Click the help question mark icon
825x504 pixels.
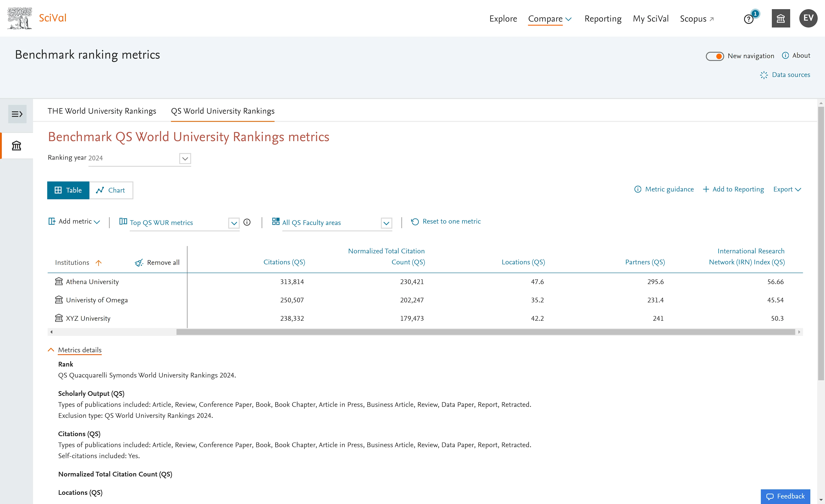pos(749,19)
